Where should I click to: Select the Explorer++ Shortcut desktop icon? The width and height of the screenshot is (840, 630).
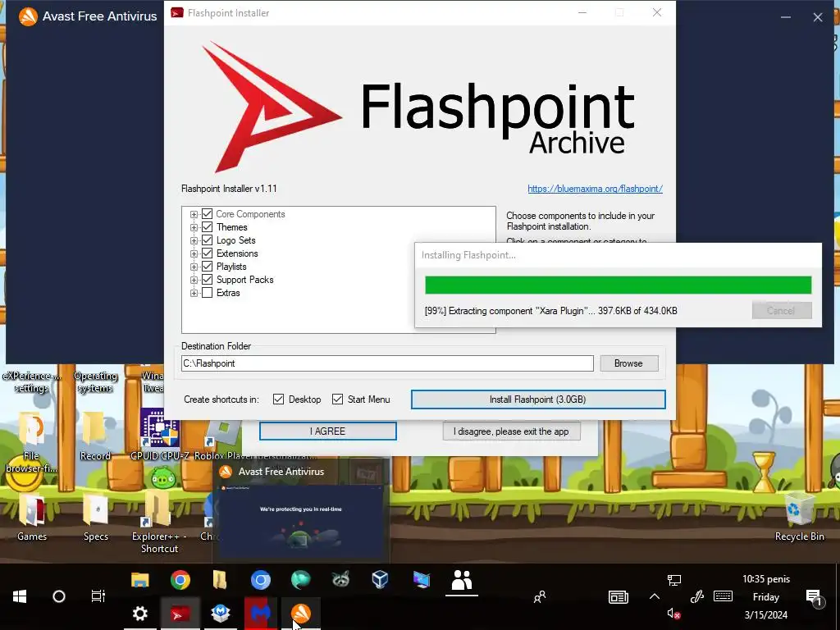(x=159, y=523)
